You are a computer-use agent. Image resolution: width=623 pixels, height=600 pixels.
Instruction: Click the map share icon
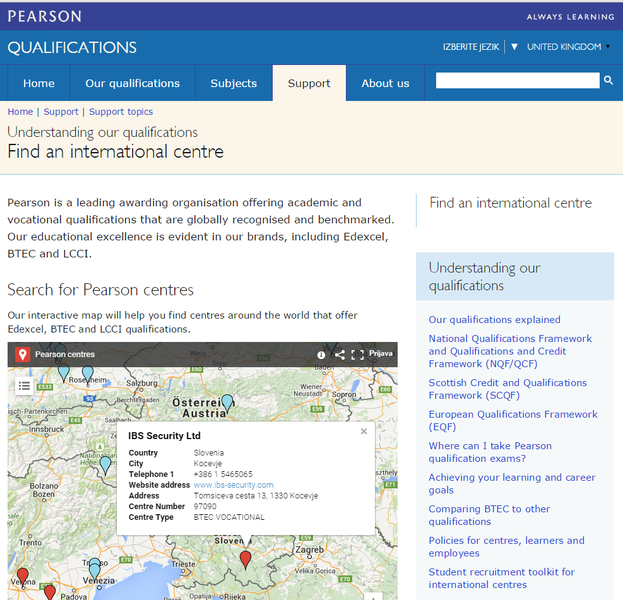(339, 355)
